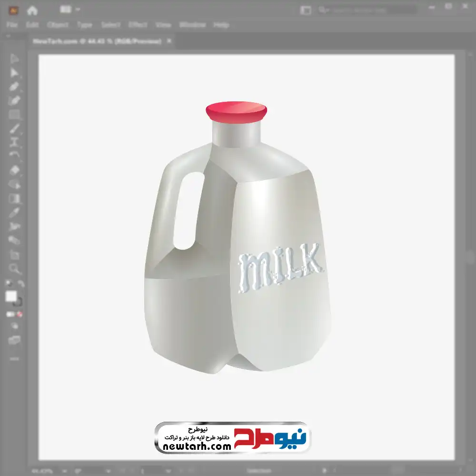Activate the Eyedropper tool
The height and width of the screenshot is (476, 476).
click(14, 212)
